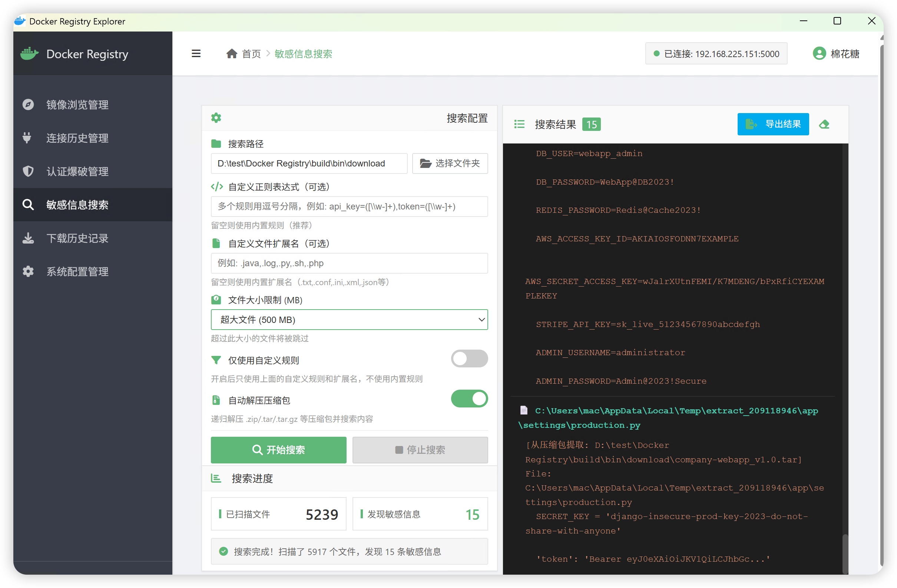Click the search settings gear icon
897x588 pixels.
(x=216, y=118)
